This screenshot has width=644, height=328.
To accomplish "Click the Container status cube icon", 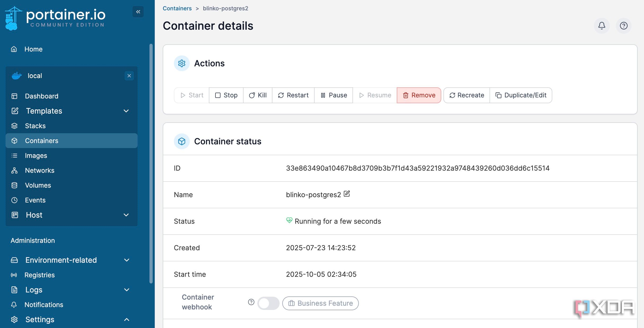I will coord(182,141).
